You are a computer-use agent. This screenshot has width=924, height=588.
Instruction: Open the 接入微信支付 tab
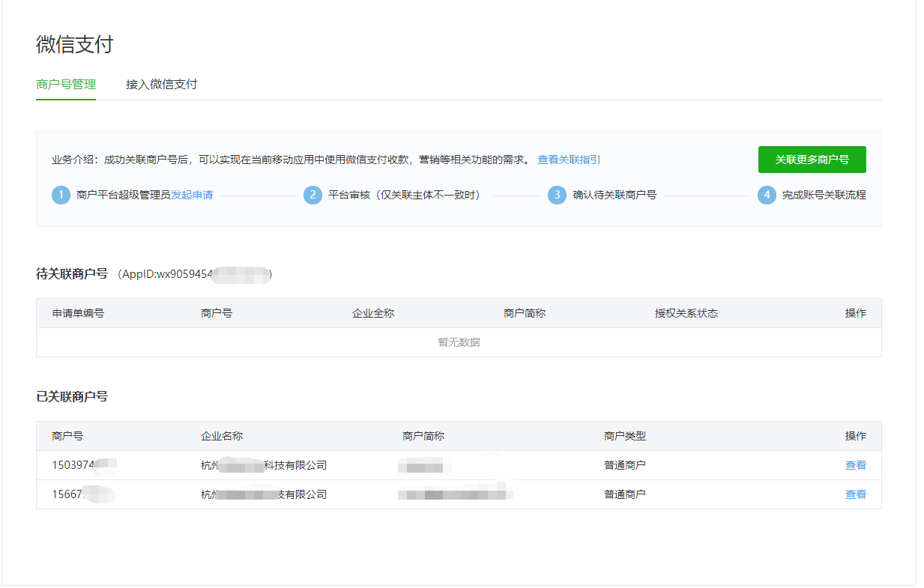(x=162, y=85)
